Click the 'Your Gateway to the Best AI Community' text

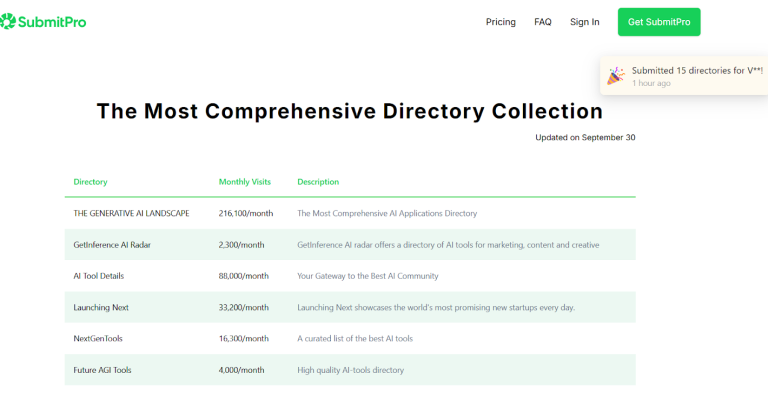coord(368,276)
